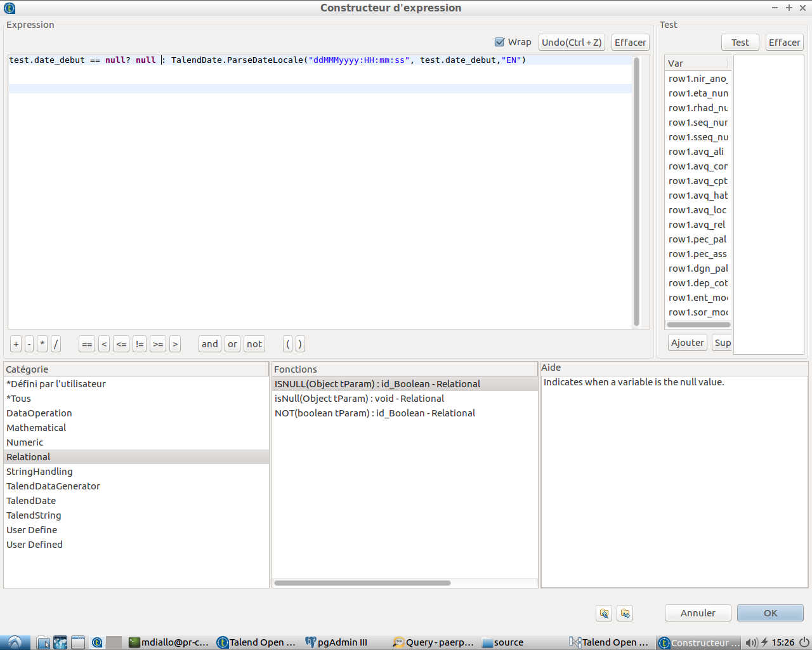Click the Ajouter button
The width and height of the screenshot is (812, 650).
click(x=687, y=343)
